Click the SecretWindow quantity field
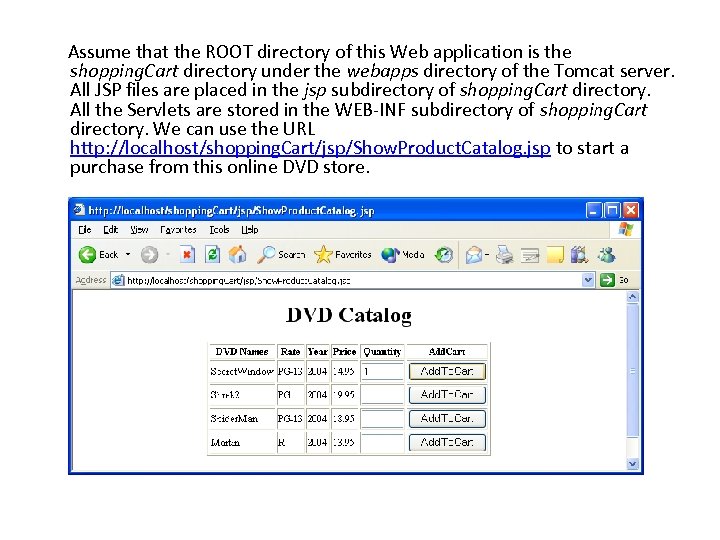The image size is (720, 540). 382,371
